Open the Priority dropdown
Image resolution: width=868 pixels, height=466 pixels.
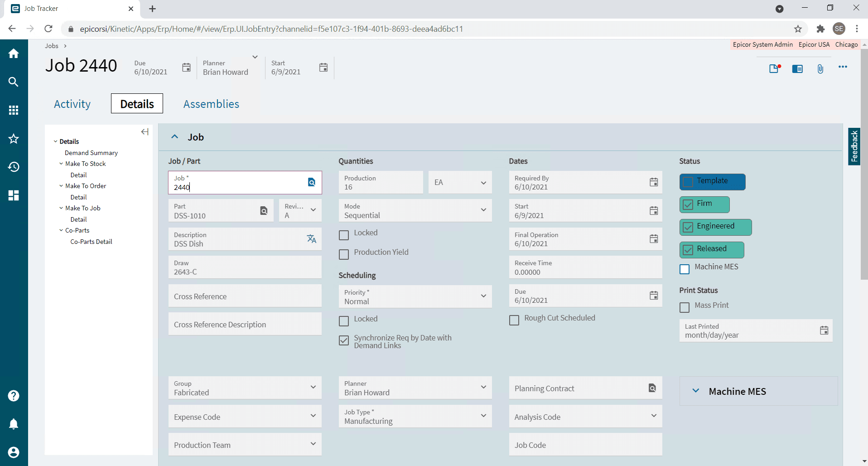pos(483,296)
